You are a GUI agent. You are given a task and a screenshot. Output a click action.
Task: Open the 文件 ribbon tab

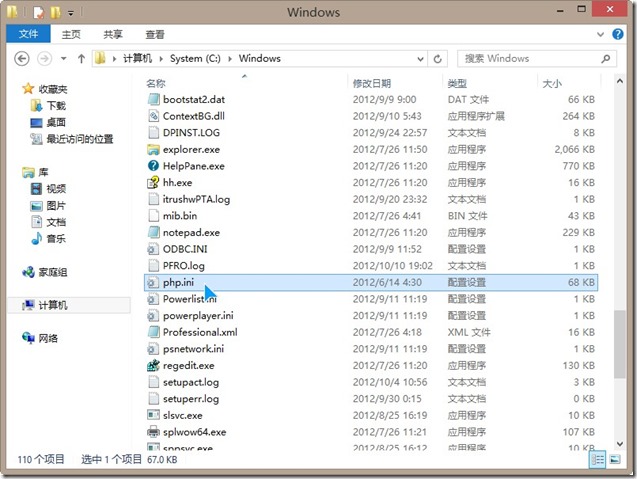point(28,34)
